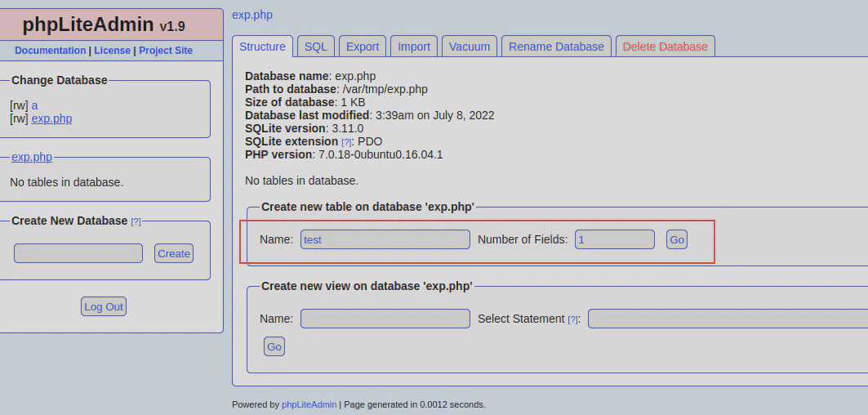This screenshot has height=415, width=868.
Task: Open the Export tab
Action: [x=363, y=47]
